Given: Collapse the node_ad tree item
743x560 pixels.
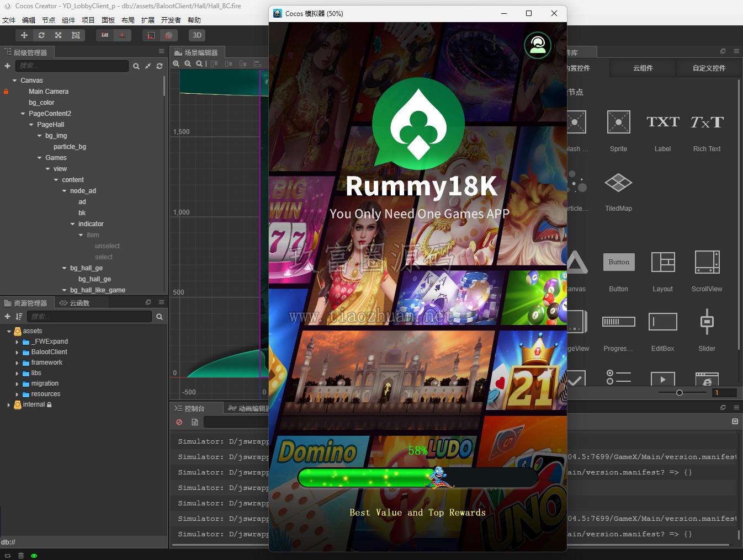Looking at the screenshot, I should (x=64, y=191).
